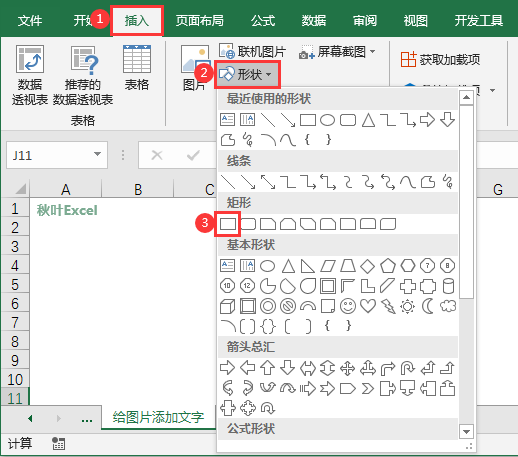The image size is (518, 457).
Task: Pick the smiley face shape
Action: (348, 306)
